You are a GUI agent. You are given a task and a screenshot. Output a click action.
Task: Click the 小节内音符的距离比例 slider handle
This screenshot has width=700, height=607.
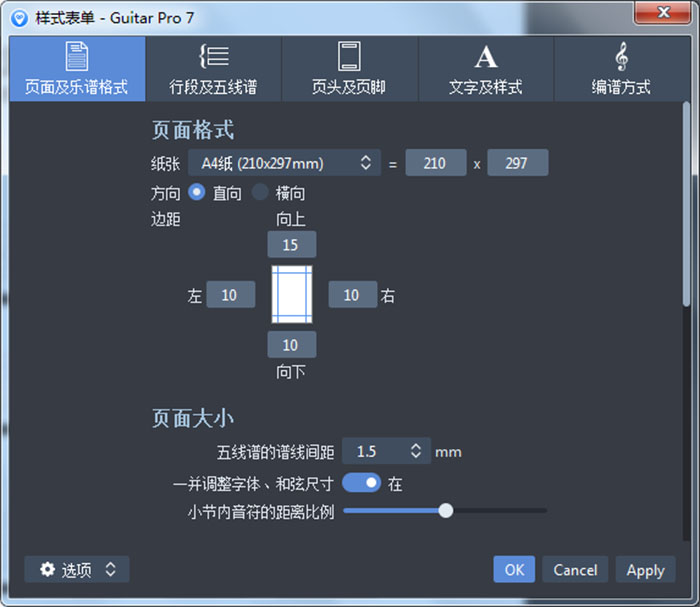pyautogui.click(x=446, y=511)
